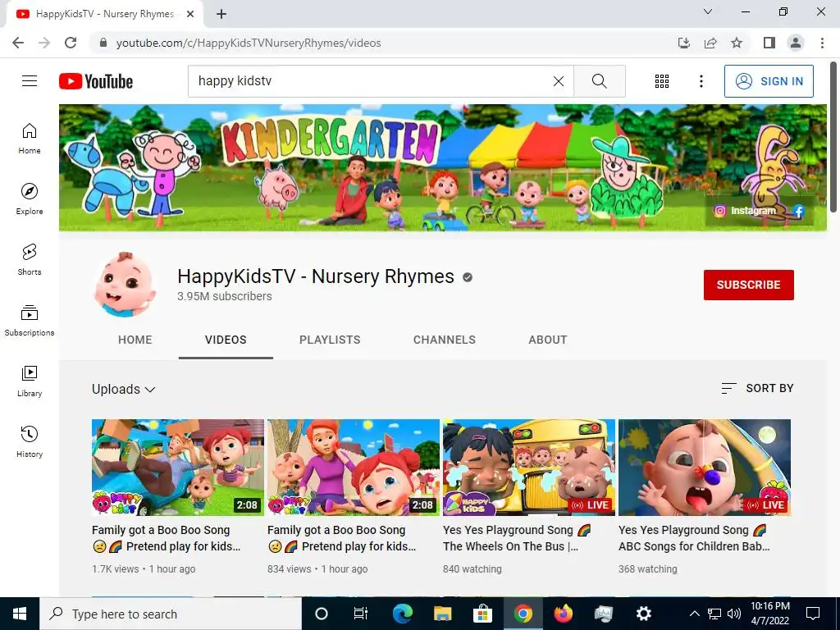This screenshot has height=630, width=840.
Task: Toggle the browser side panel
Action: [769, 43]
